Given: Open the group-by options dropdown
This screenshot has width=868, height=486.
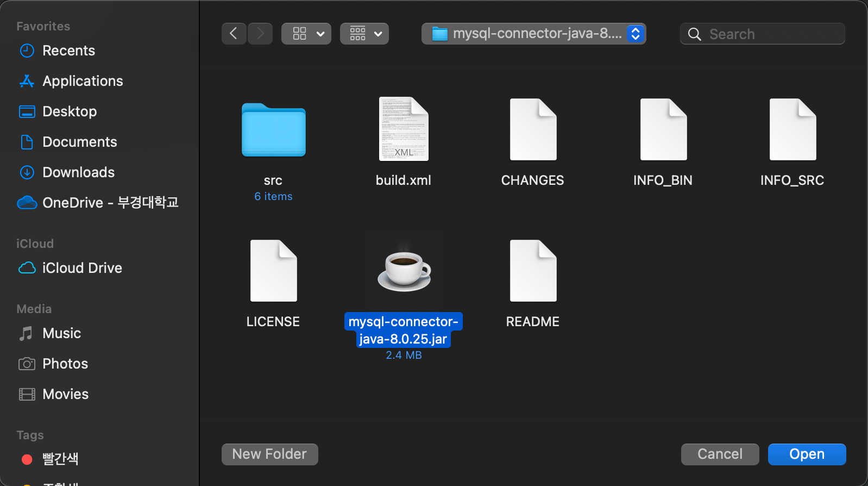Looking at the screenshot, I should tap(364, 34).
